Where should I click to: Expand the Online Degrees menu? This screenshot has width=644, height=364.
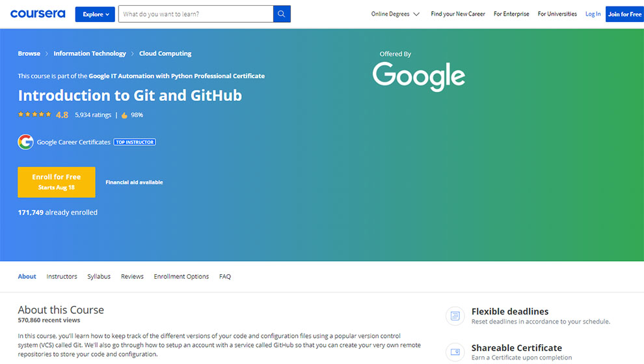pyautogui.click(x=395, y=14)
